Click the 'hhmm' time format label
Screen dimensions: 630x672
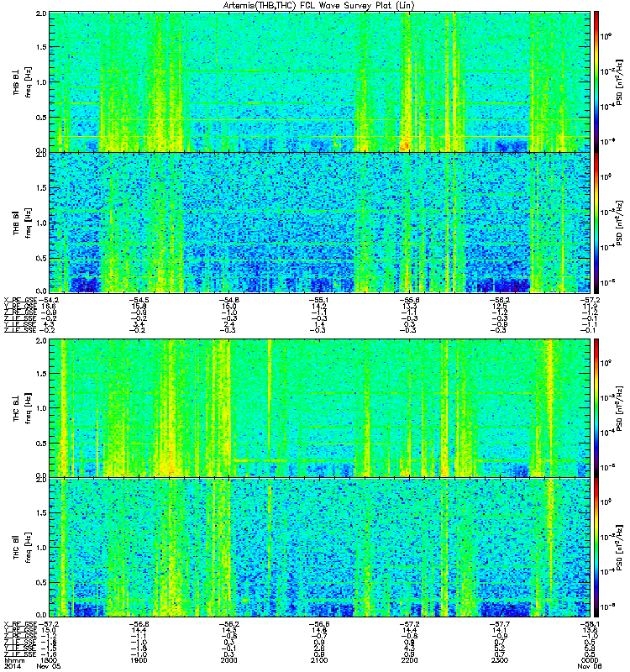(x=14, y=660)
